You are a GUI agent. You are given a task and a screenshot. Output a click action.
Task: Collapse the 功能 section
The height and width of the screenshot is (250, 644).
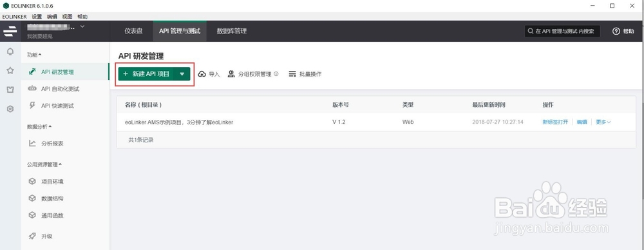click(x=34, y=55)
